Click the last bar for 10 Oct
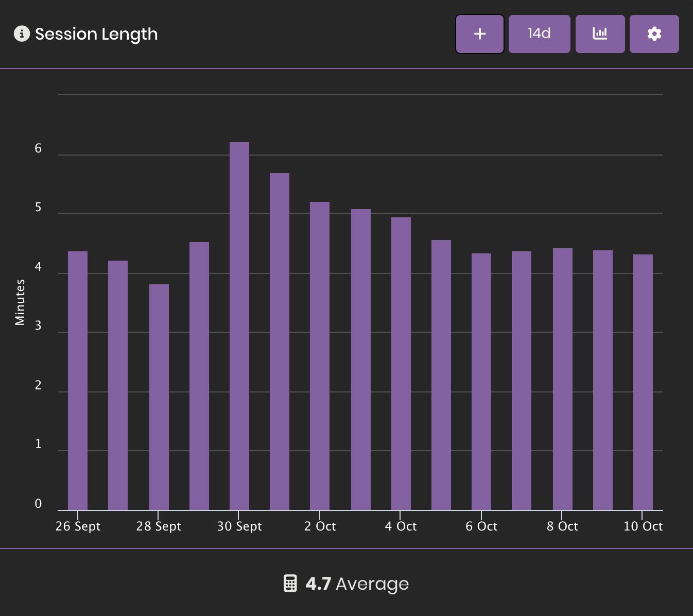The image size is (693, 616). click(643, 382)
